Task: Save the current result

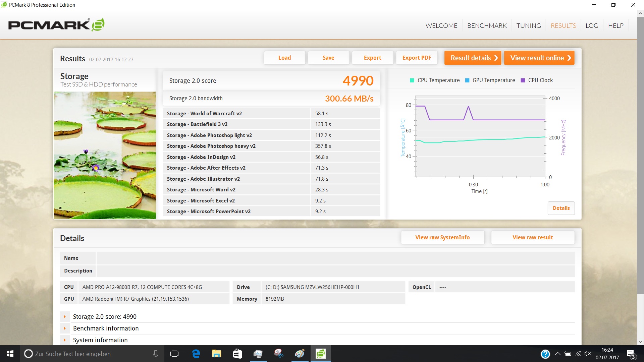Action: 328,58
